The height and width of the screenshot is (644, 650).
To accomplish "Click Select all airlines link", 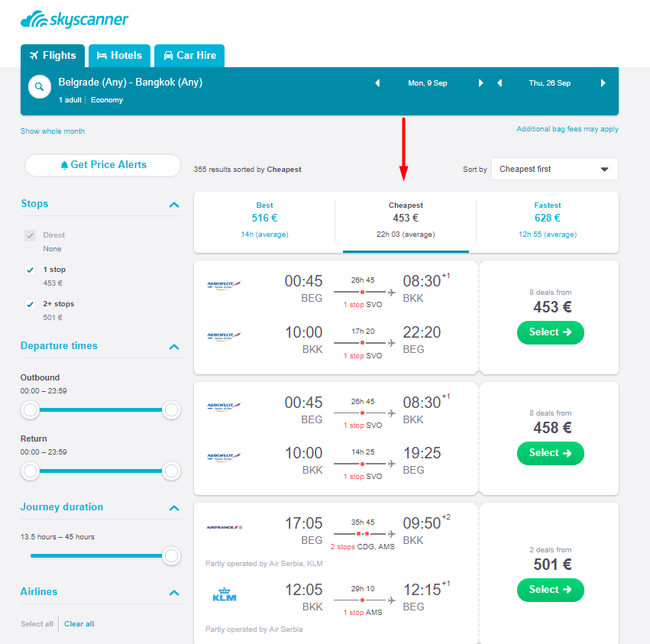I will [37, 624].
